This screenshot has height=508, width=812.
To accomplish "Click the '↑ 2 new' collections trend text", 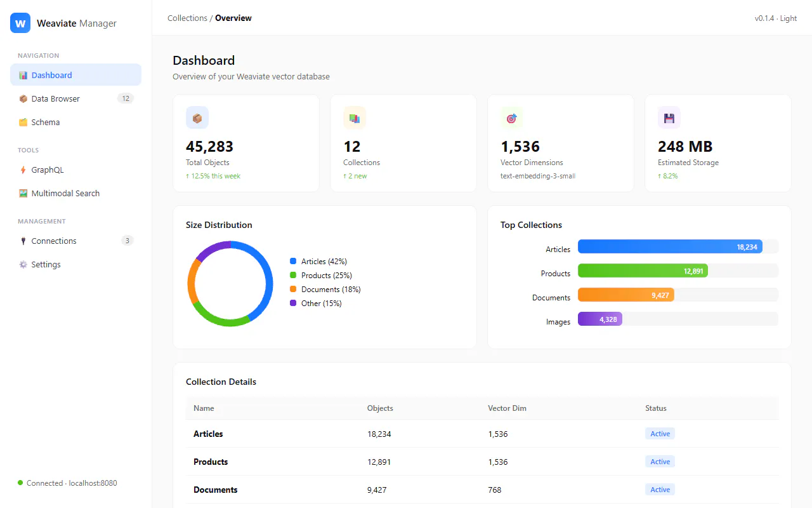I will pyautogui.click(x=355, y=176).
